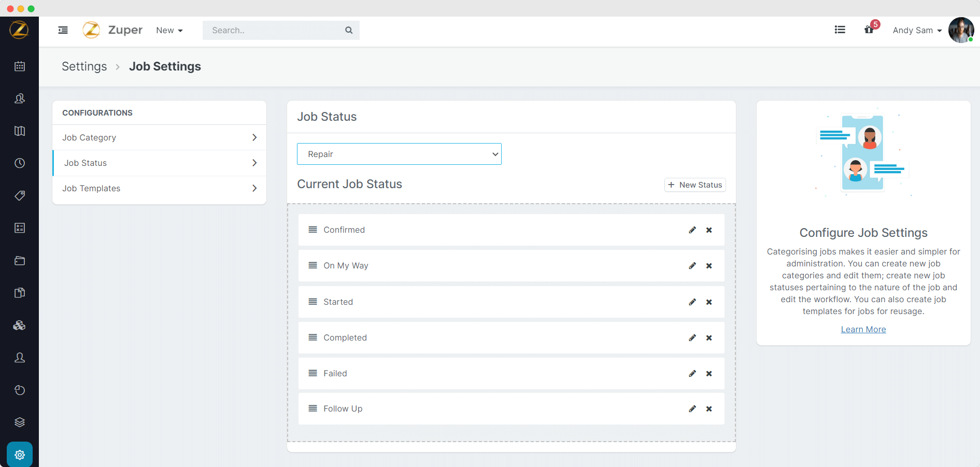
Task: Grab the drag handle for Started
Action: coord(313,302)
